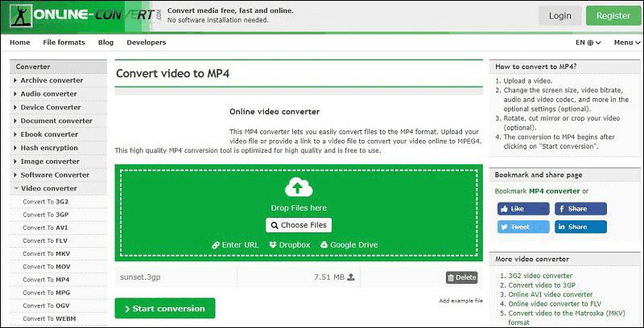Click the Register button
This screenshot has height=328, width=644.
613,15
